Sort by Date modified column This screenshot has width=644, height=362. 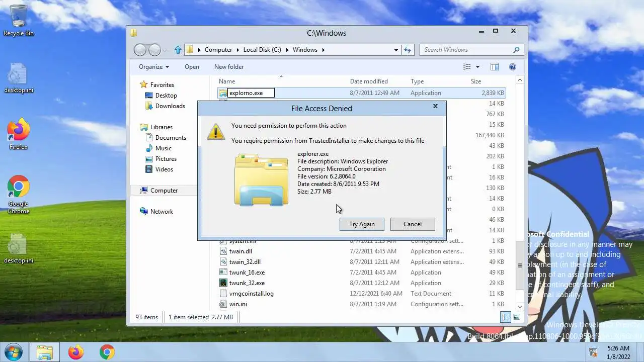pos(369,81)
